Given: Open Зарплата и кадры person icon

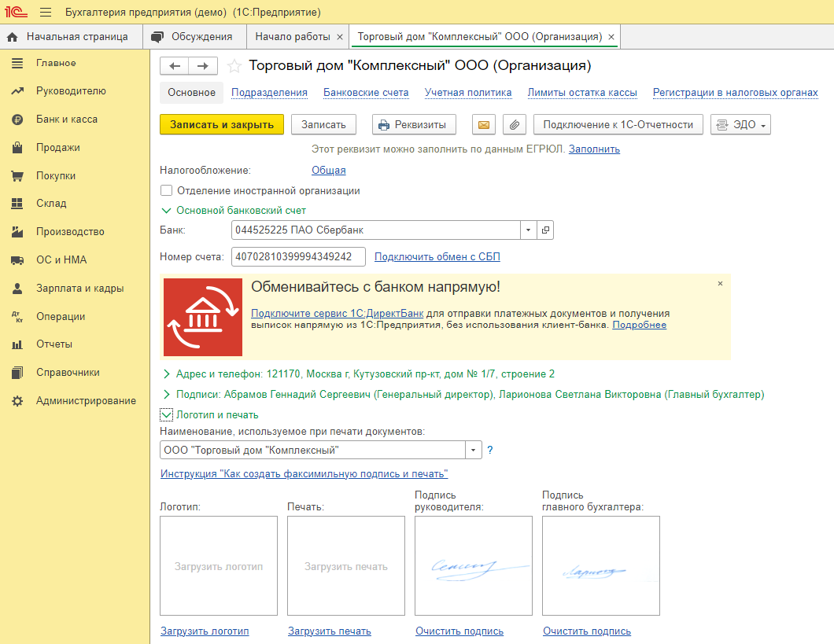Looking at the screenshot, I should [x=17, y=288].
